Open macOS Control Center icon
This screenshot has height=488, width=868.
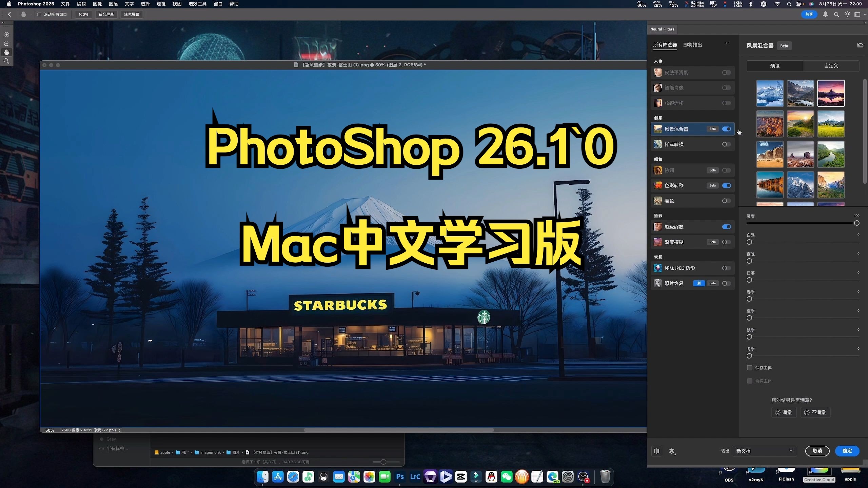(800, 4)
